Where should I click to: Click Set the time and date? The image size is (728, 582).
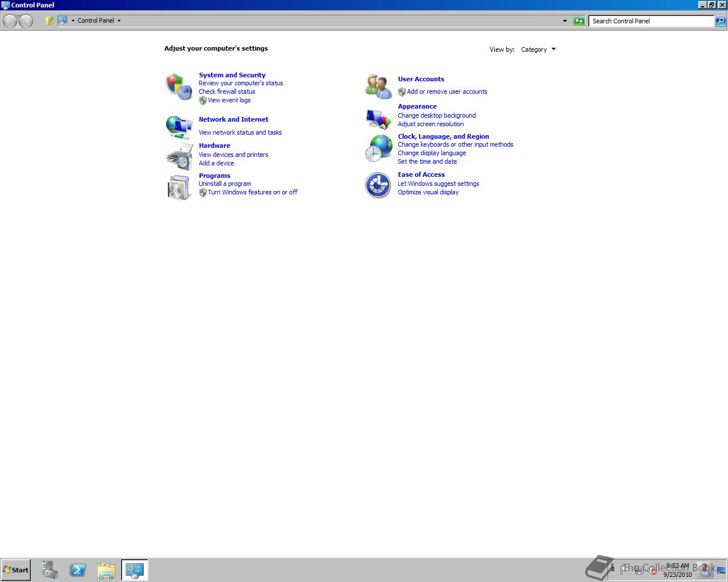427,161
